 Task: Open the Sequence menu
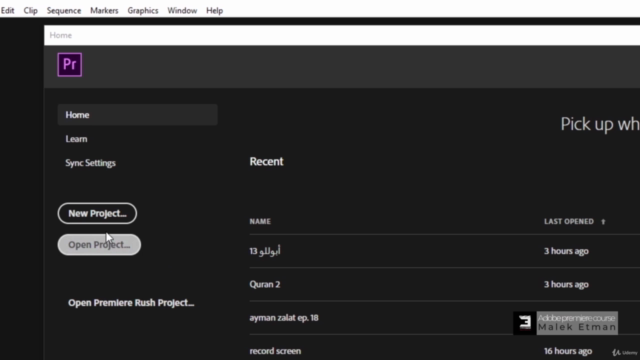[x=64, y=11]
